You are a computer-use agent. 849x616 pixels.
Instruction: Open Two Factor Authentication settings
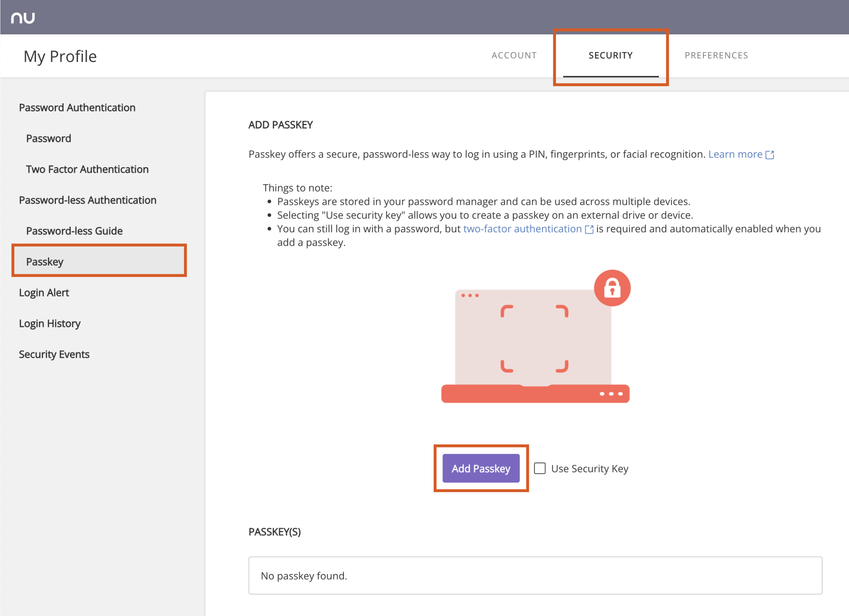tap(87, 169)
